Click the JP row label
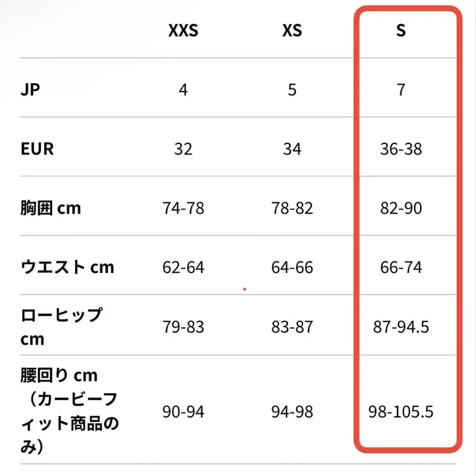476x476 pixels. (30, 89)
